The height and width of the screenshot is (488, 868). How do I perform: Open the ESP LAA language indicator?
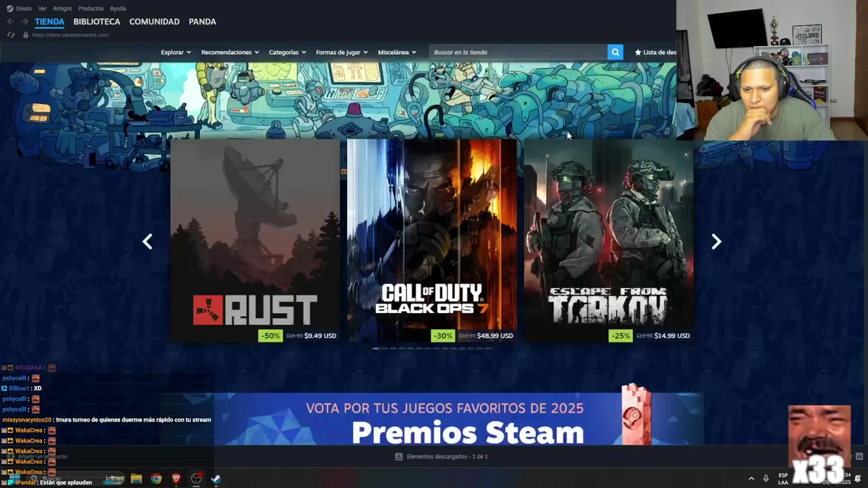783,479
